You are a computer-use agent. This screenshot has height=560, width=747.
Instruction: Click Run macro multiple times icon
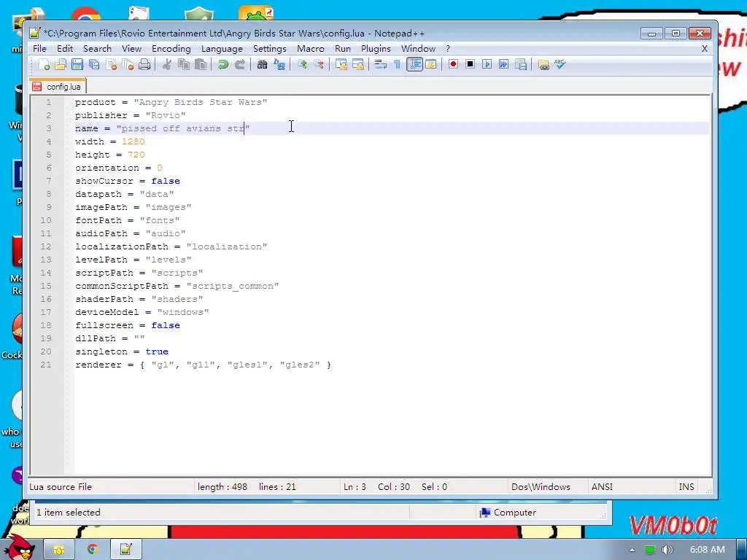pyautogui.click(x=503, y=64)
